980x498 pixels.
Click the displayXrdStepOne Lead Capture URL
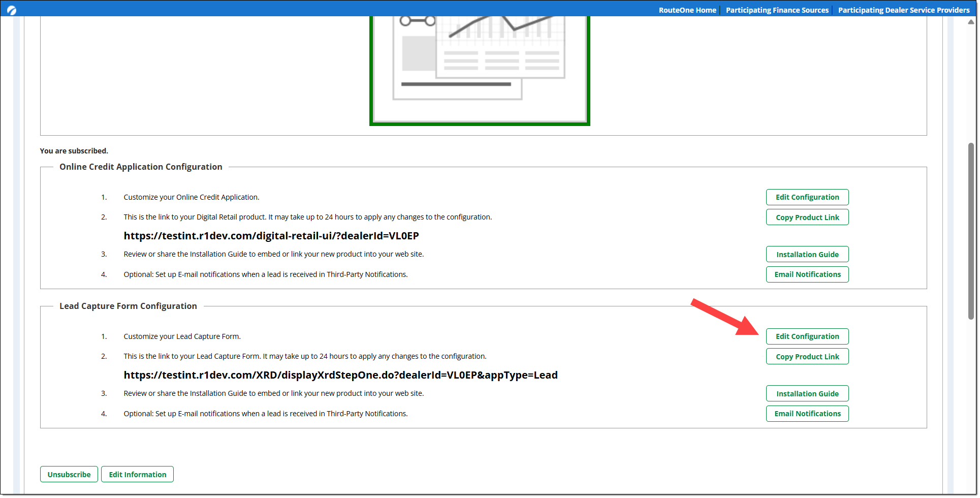pyautogui.click(x=340, y=375)
